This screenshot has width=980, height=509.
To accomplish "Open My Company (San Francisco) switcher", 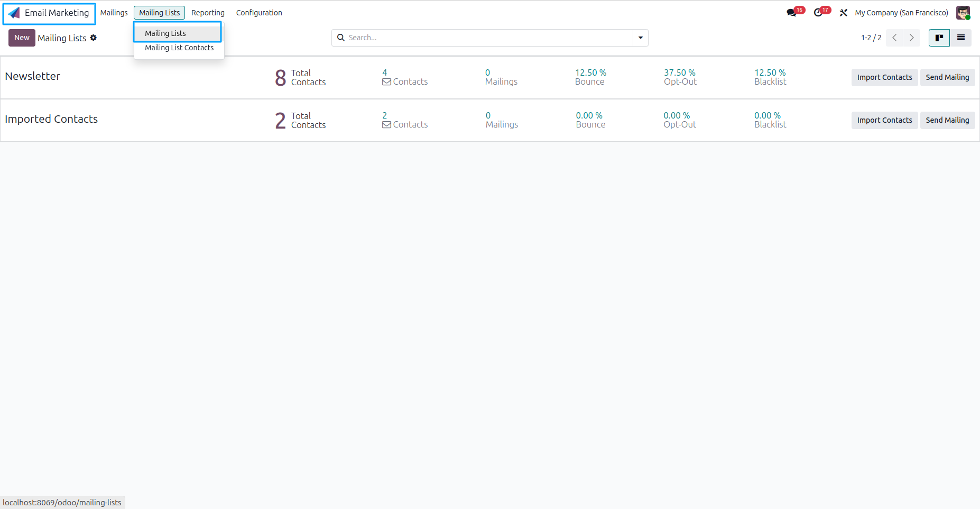I will pos(901,13).
